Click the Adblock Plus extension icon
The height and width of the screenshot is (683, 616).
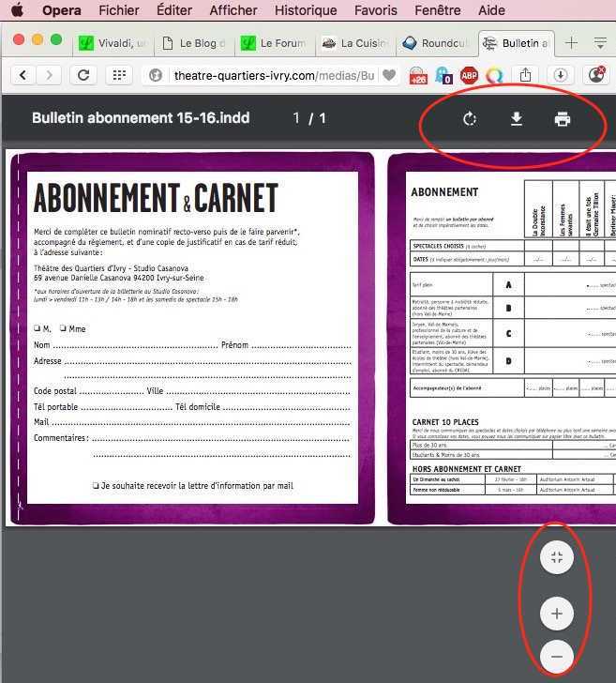tap(468, 75)
